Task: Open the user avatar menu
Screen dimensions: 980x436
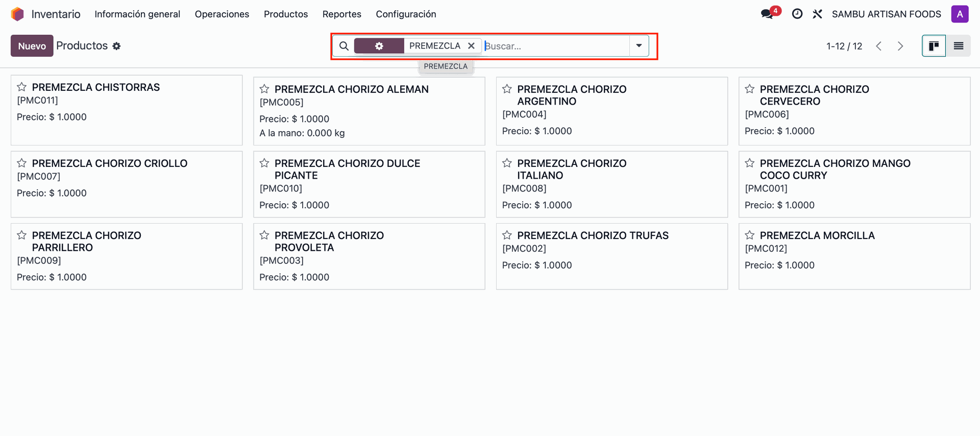Action: point(960,14)
